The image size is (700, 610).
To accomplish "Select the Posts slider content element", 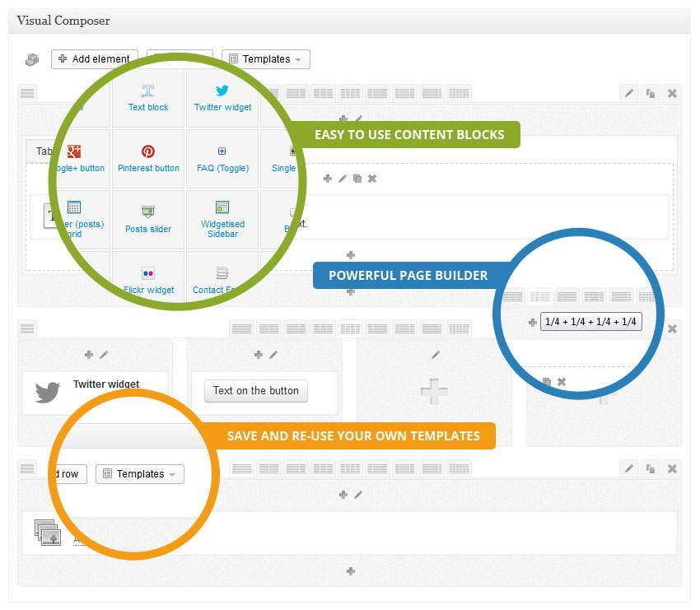I will pyautogui.click(x=148, y=219).
